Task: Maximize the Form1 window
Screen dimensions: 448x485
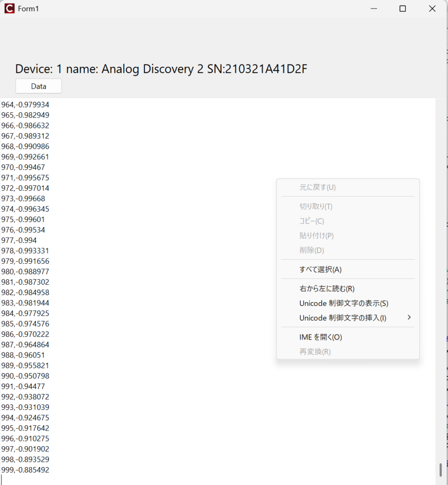Action: (x=403, y=9)
